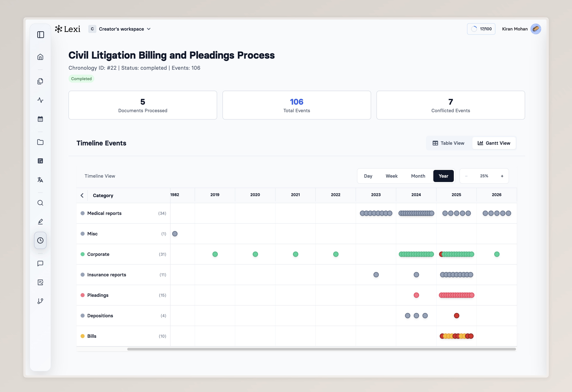Toggle the sidebar panel icon
This screenshot has width=572, height=392.
tap(41, 35)
